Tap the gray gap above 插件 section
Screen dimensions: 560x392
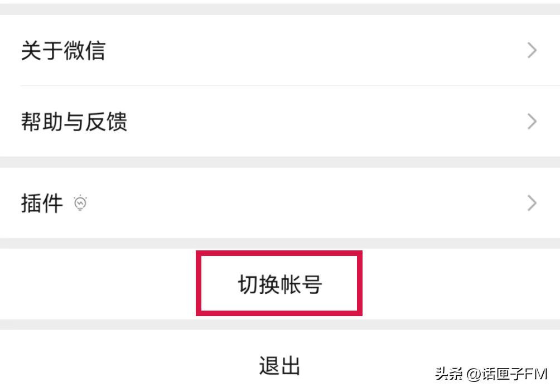tap(279, 162)
